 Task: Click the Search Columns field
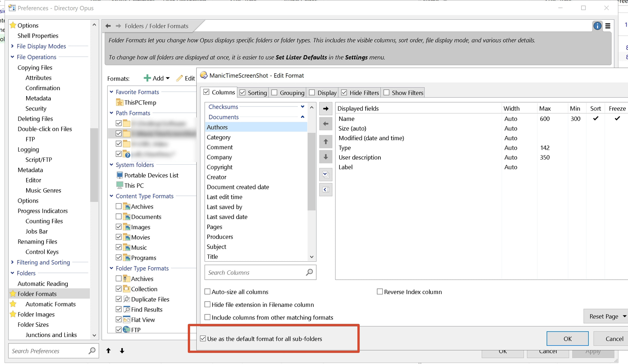[255, 273]
